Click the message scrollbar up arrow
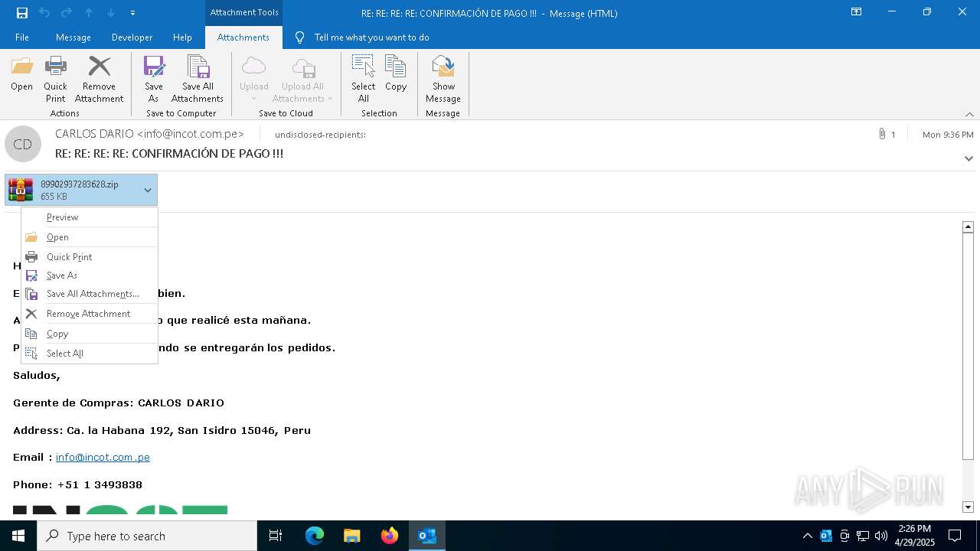Viewport: 980px width, 551px height. [x=968, y=227]
